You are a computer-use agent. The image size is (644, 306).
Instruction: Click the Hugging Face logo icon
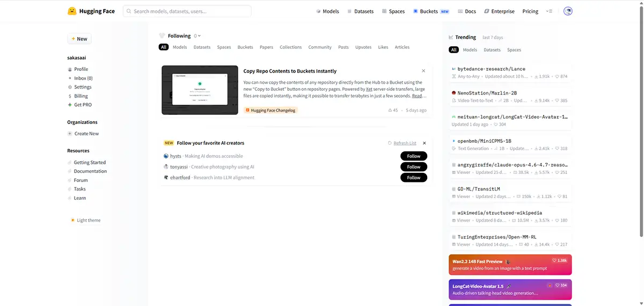pyautogui.click(x=72, y=11)
